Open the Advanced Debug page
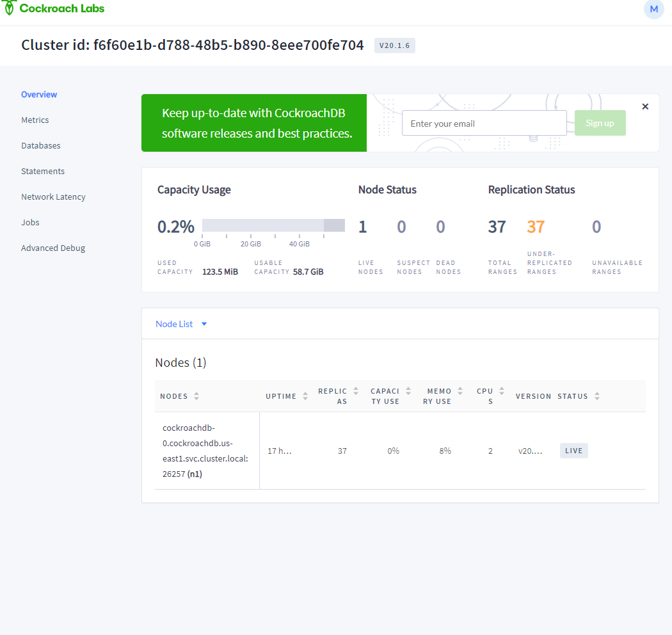Screen dimensions: 672x635 53,248
